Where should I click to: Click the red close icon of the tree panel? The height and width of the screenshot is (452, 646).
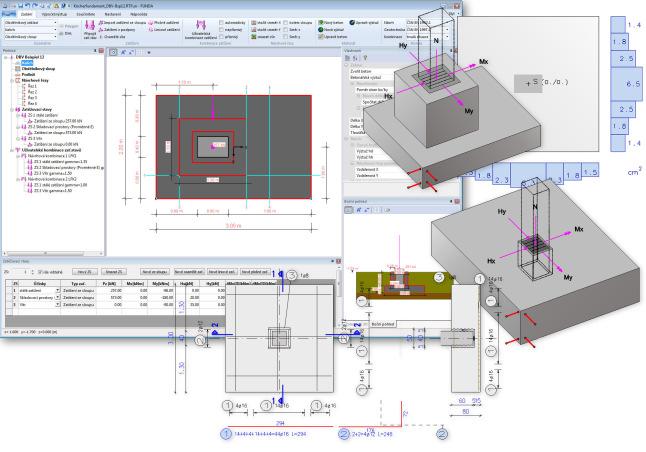click(101, 51)
